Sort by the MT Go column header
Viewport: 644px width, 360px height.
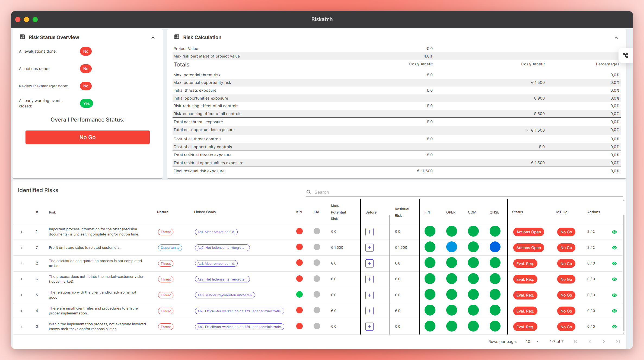pyautogui.click(x=562, y=212)
